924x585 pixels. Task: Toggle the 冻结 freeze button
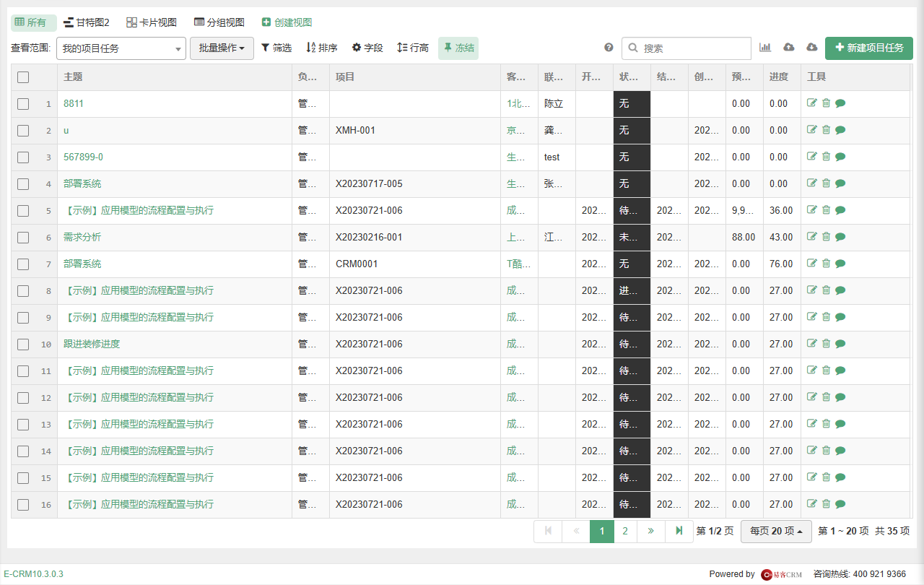pyautogui.click(x=458, y=48)
